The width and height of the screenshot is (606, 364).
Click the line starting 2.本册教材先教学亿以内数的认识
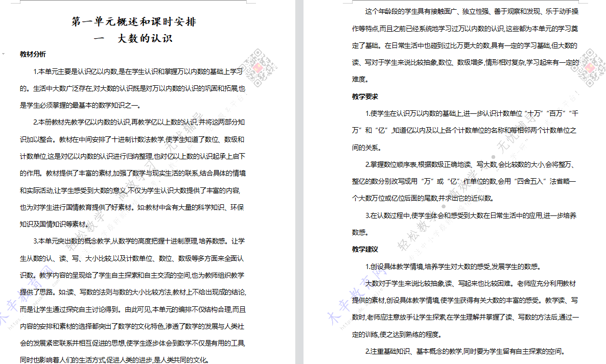tap(139, 123)
